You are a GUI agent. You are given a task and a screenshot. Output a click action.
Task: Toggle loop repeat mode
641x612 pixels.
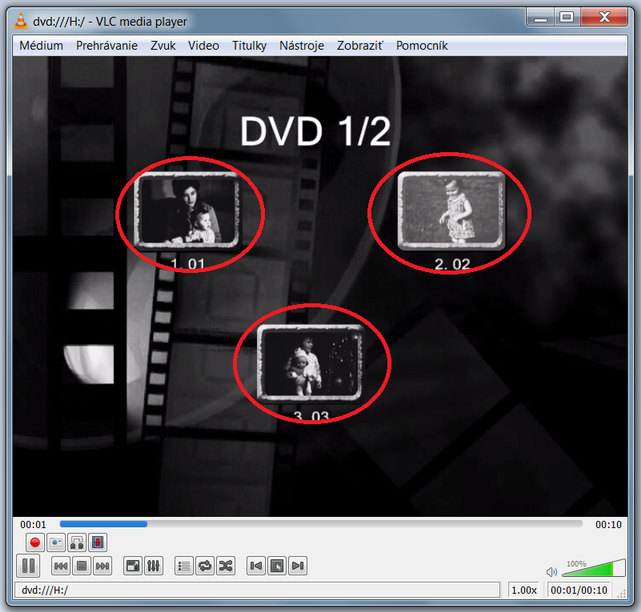(x=205, y=566)
